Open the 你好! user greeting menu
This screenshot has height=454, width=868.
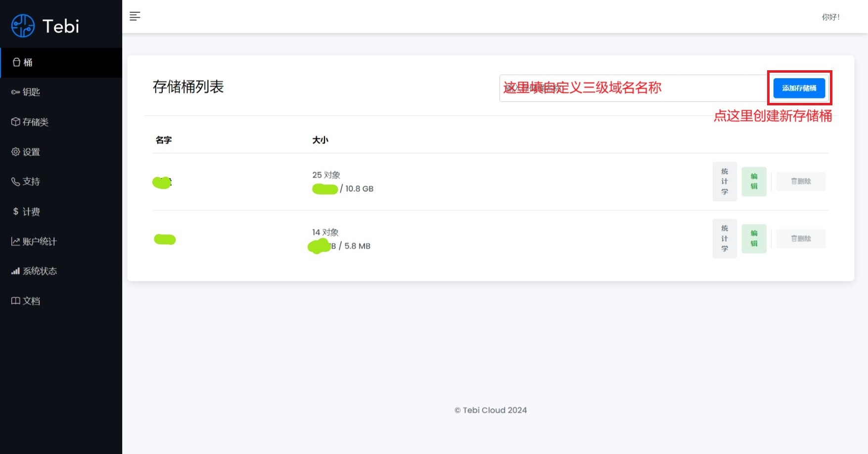(x=830, y=17)
